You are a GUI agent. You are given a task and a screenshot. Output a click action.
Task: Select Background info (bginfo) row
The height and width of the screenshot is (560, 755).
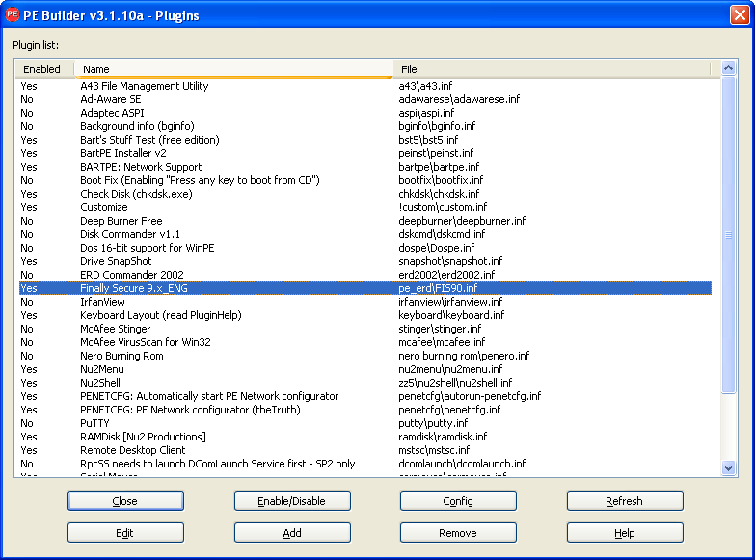[365, 126]
